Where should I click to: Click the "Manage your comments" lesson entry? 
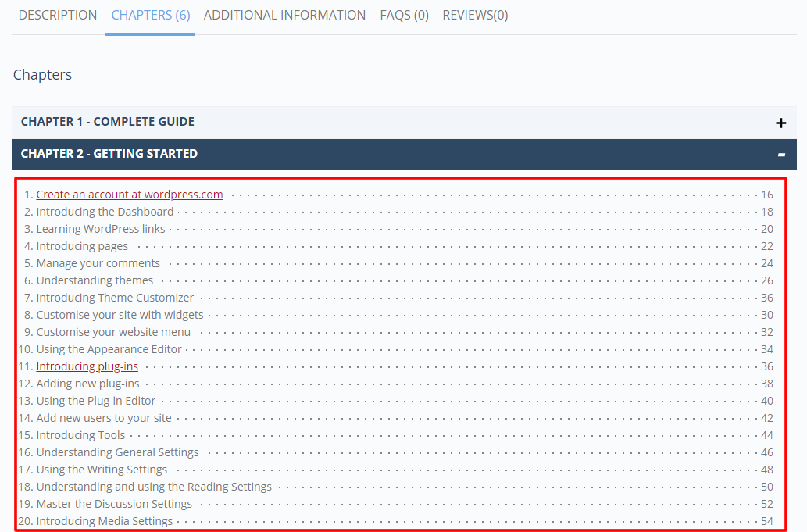tap(98, 263)
